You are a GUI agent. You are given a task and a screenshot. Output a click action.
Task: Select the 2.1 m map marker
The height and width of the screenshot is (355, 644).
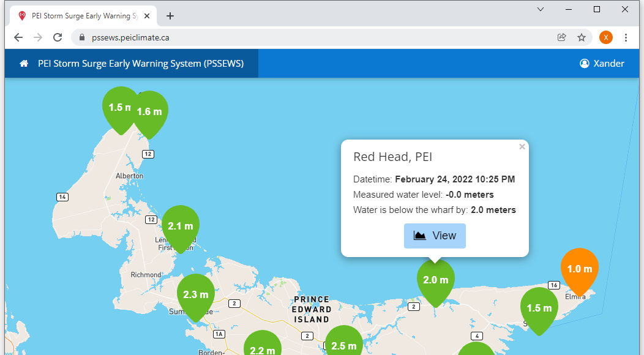point(181,226)
